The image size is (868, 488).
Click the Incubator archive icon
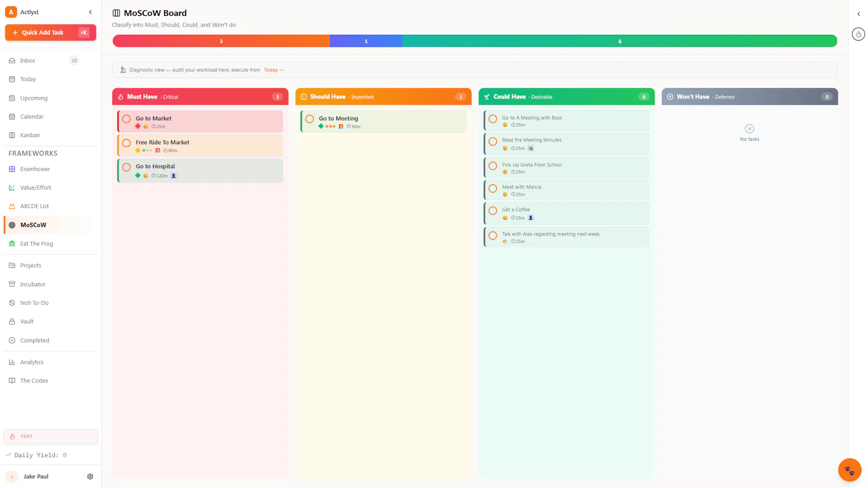tap(12, 284)
